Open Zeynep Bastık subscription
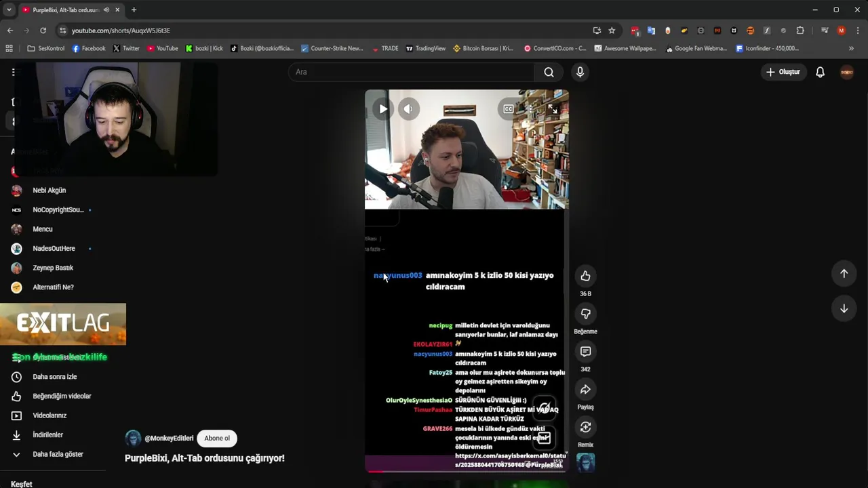 (x=53, y=268)
